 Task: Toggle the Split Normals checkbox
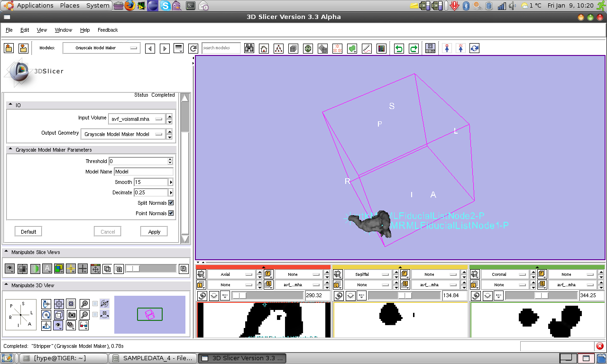tap(171, 203)
